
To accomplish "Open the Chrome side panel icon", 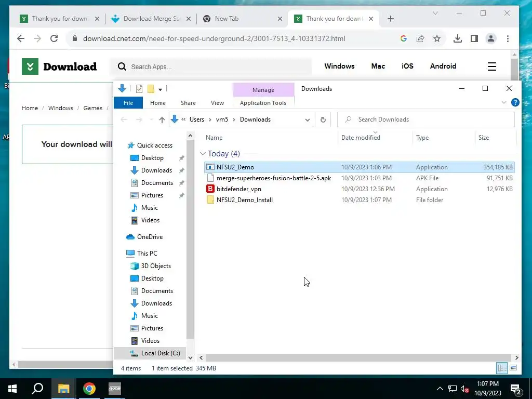I will tap(474, 38).
